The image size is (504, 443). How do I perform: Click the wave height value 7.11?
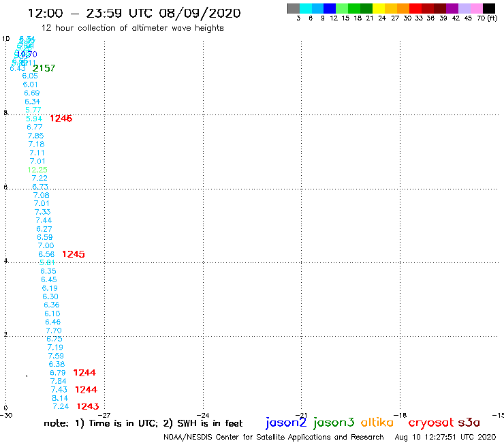pyautogui.click(x=37, y=153)
